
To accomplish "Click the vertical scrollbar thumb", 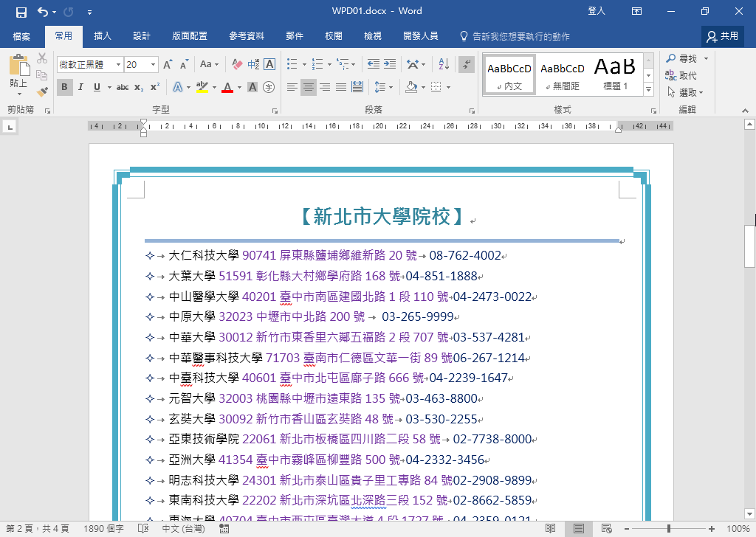I will tap(749, 246).
